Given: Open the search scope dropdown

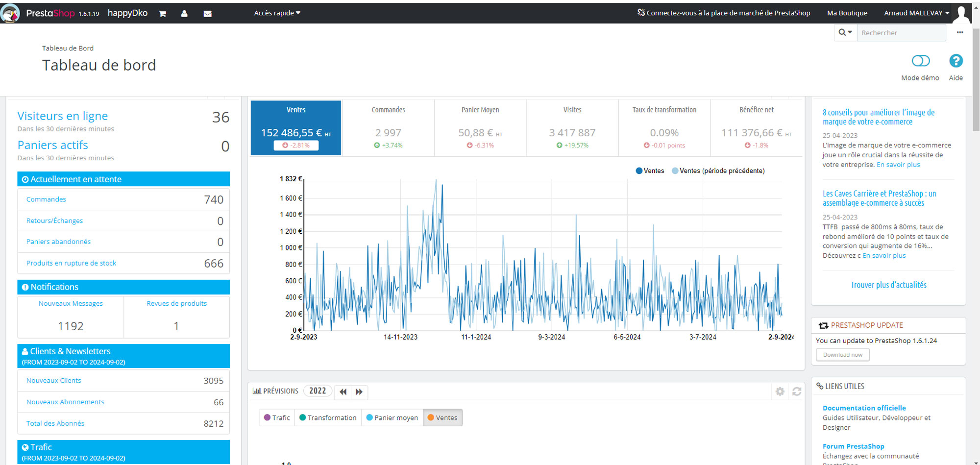Looking at the screenshot, I should (845, 32).
